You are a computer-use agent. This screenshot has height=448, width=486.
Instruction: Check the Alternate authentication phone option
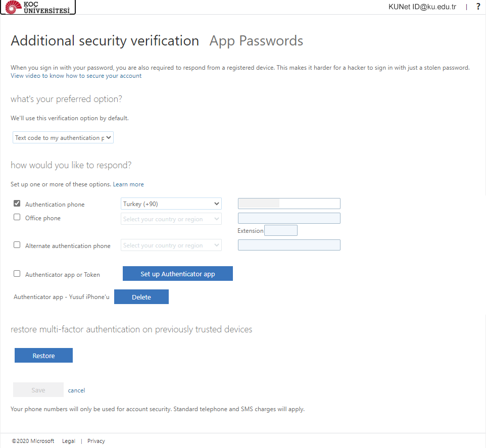pos(17,245)
